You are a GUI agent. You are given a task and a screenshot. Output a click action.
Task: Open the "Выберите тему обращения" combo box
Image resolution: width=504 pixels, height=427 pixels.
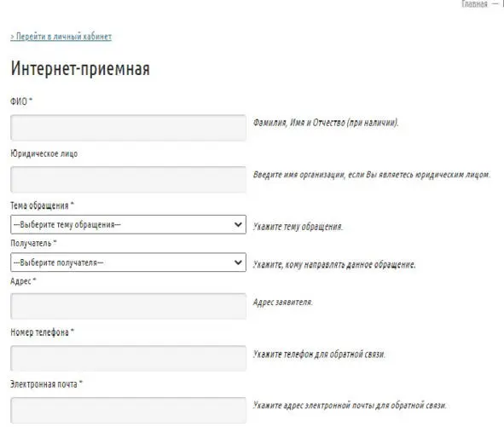pyautogui.click(x=128, y=225)
